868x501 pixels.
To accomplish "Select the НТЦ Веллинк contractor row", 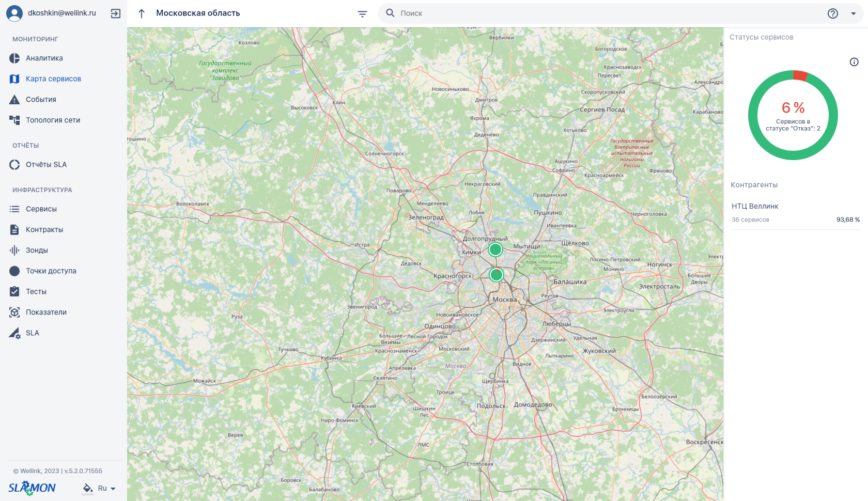I will tap(796, 213).
